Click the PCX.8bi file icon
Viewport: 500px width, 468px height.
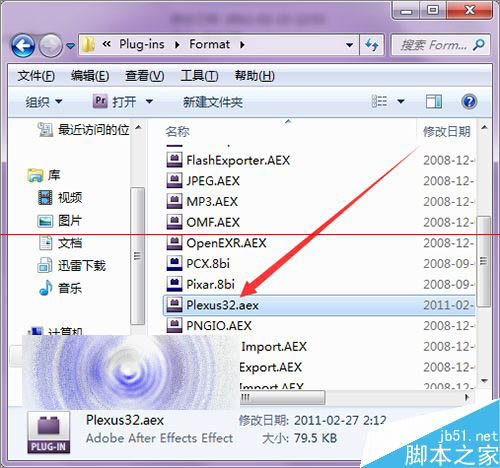pos(174,263)
